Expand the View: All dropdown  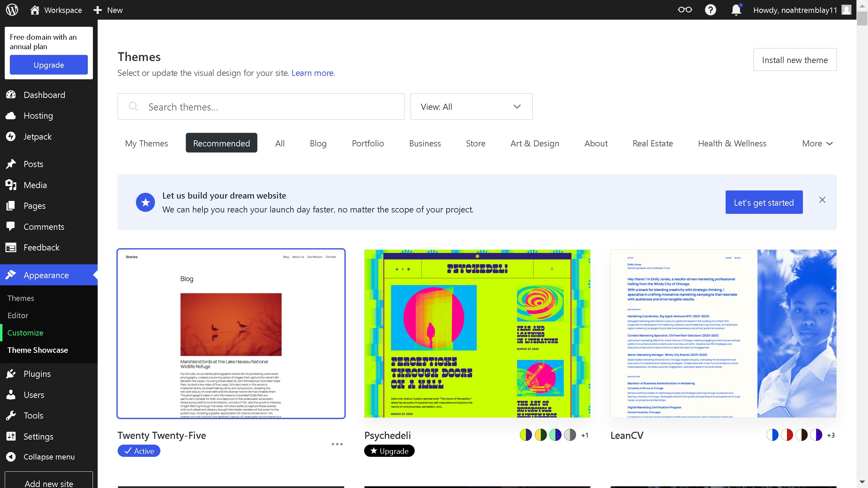point(471,107)
